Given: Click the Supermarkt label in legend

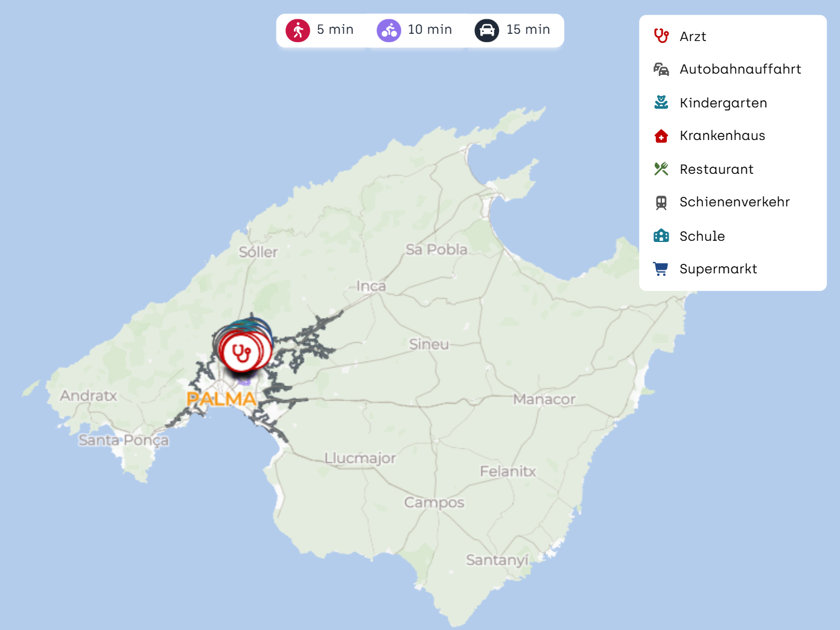Looking at the screenshot, I should click(718, 269).
